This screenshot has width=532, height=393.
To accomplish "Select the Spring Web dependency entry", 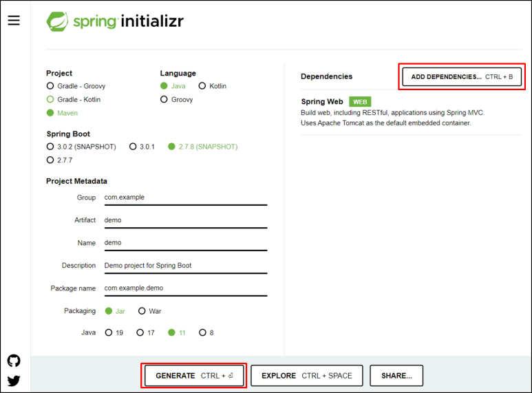I will (411, 112).
